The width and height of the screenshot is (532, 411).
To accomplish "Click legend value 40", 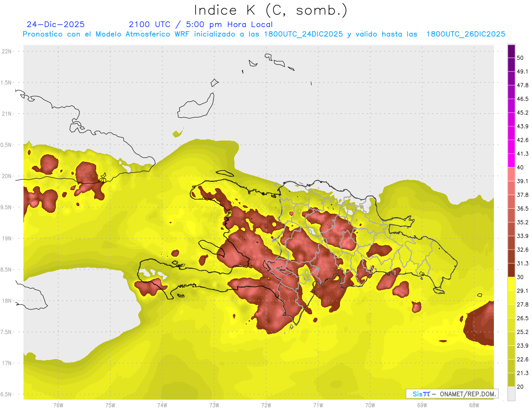I will click(520, 168).
